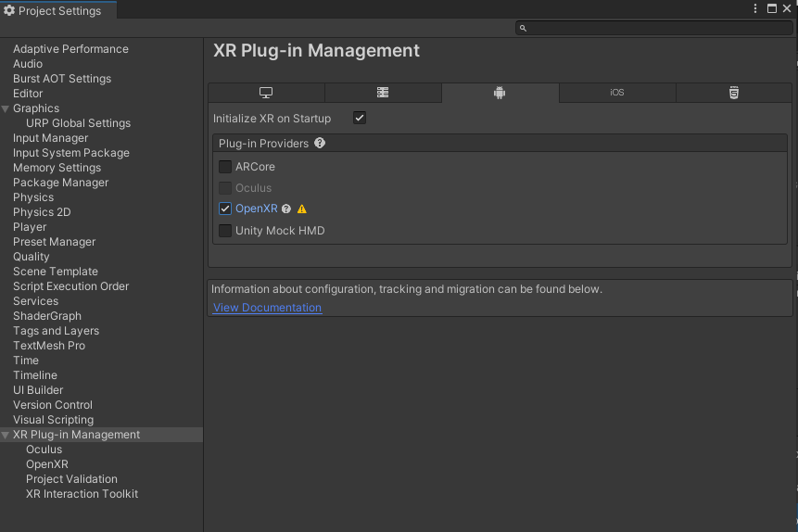Select TextMesh Pro settings
Image resolution: width=798 pixels, height=532 pixels.
click(x=49, y=345)
